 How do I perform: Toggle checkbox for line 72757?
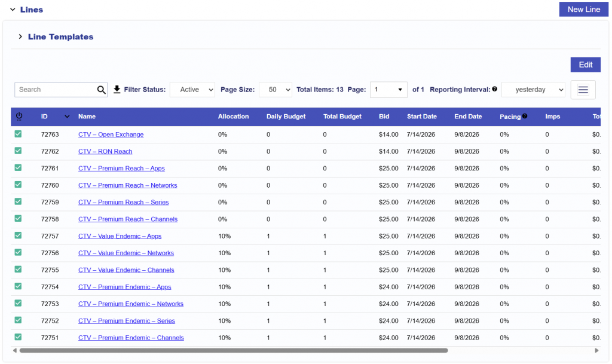click(x=18, y=235)
